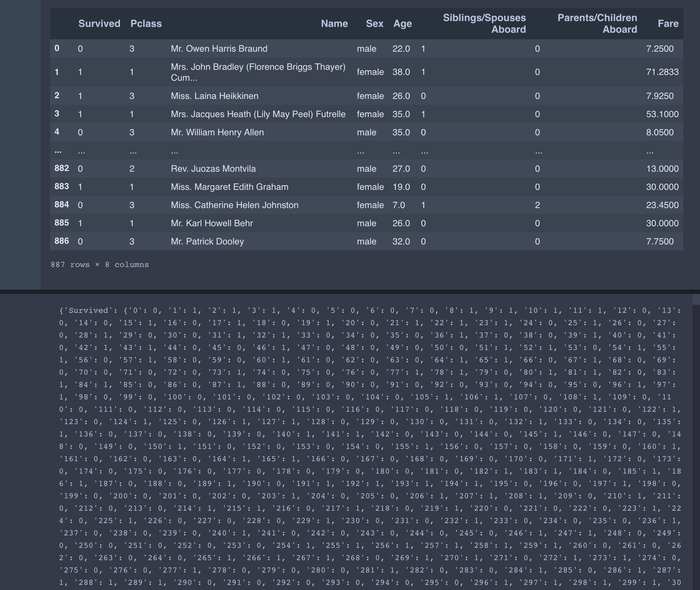
Task: Click row index 885
Action: [x=61, y=223]
